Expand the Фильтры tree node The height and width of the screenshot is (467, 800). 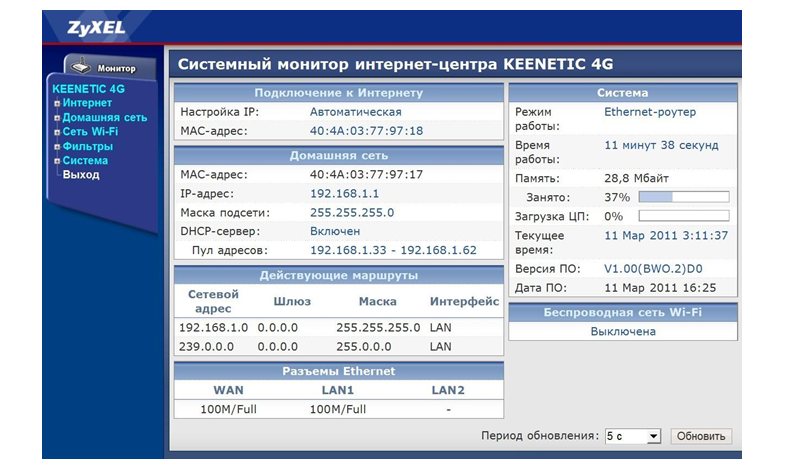tap(57, 147)
